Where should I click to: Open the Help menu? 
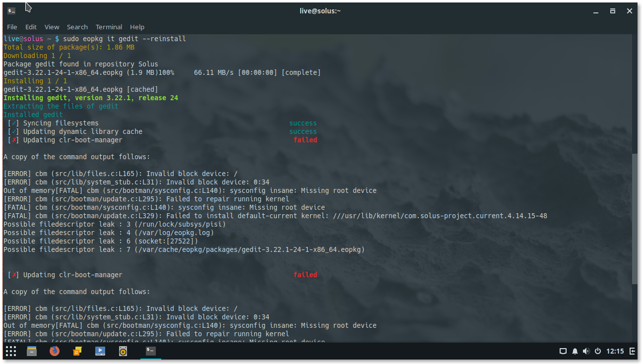pos(137,27)
